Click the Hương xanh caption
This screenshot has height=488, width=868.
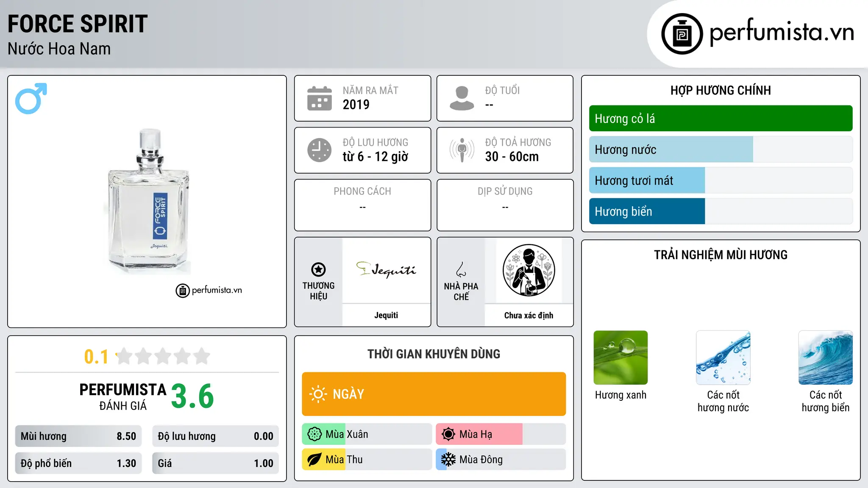coord(620,395)
